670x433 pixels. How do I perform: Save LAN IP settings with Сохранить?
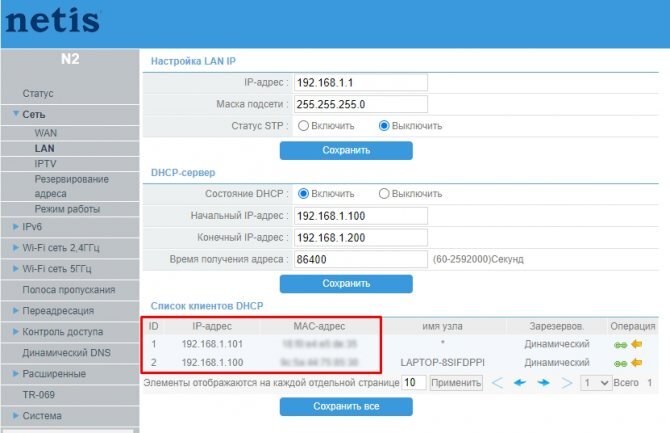(346, 150)
